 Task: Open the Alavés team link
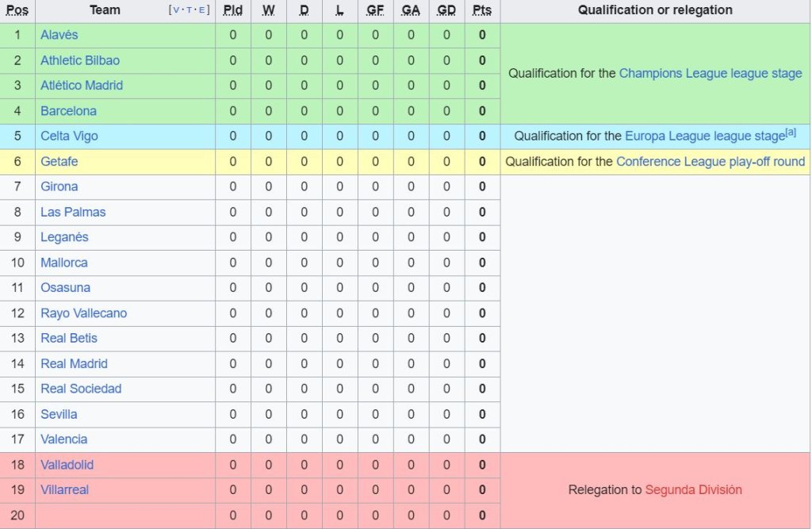[x=59, y=35]
